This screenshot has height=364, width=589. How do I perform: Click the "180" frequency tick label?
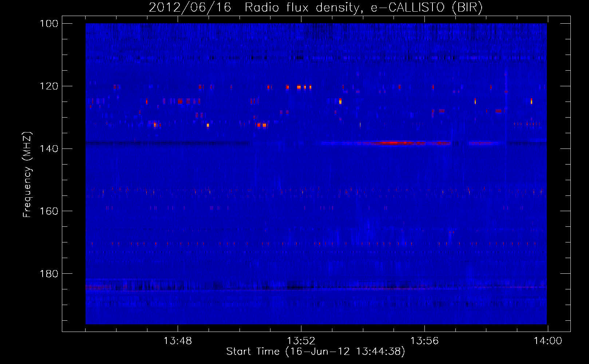(x=49, y=274)
